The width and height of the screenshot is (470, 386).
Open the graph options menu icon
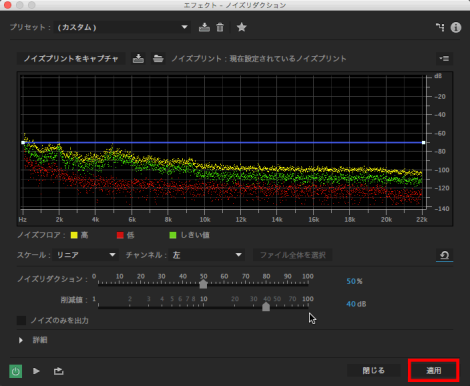click(444, 59)
